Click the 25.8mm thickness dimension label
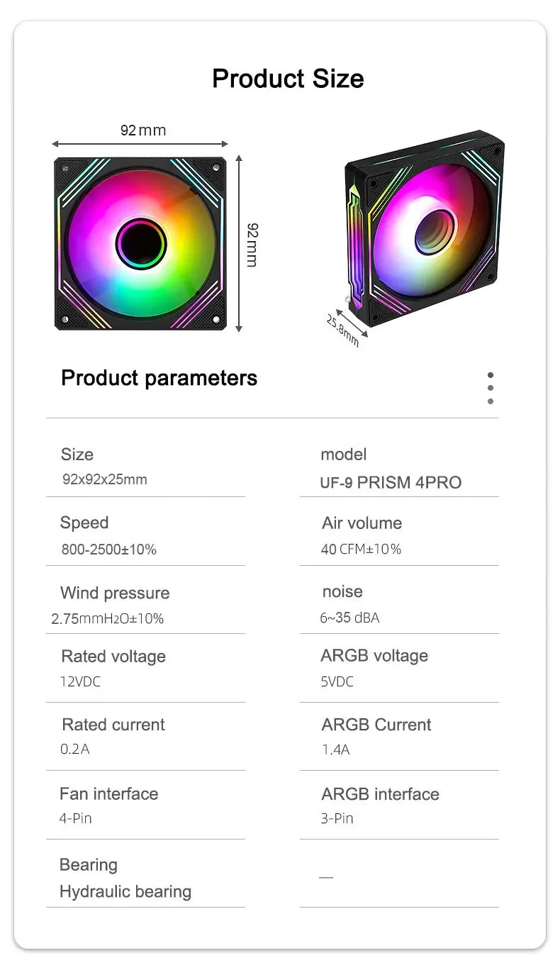560x970 pixels. pos(343,331)
